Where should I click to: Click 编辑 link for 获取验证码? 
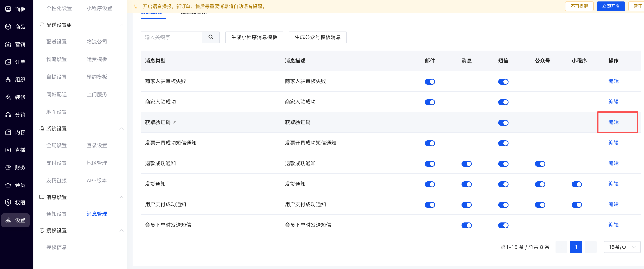click(x=613, y=122)
